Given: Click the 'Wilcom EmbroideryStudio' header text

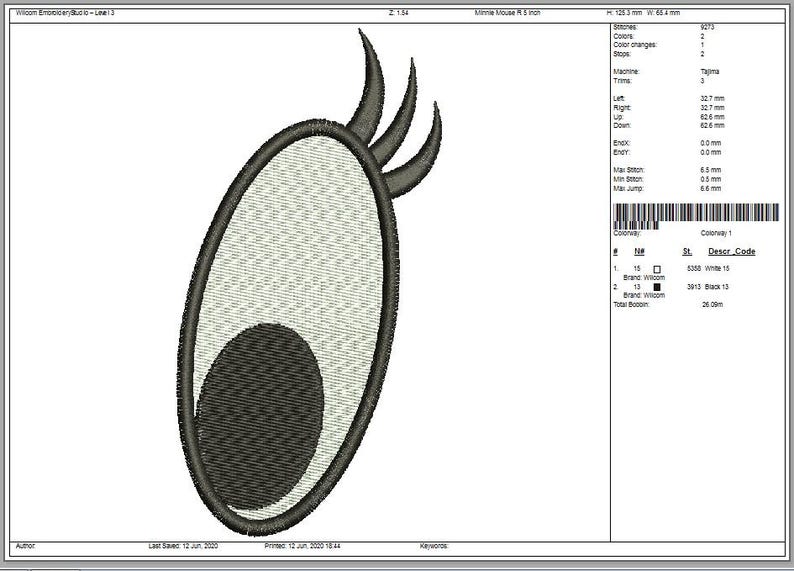Looking at the screenshot, I should (x=65, y=13).
